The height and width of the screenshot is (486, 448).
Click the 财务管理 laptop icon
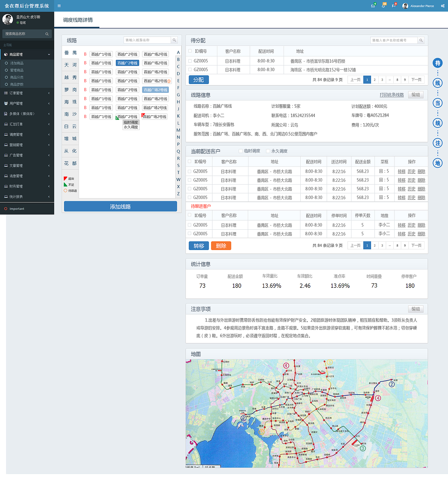coord(6,186)
